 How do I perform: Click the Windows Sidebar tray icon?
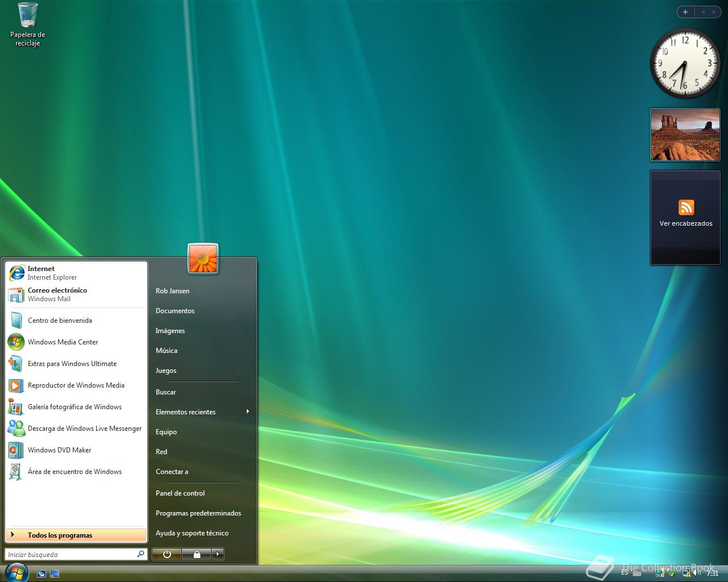660,573
